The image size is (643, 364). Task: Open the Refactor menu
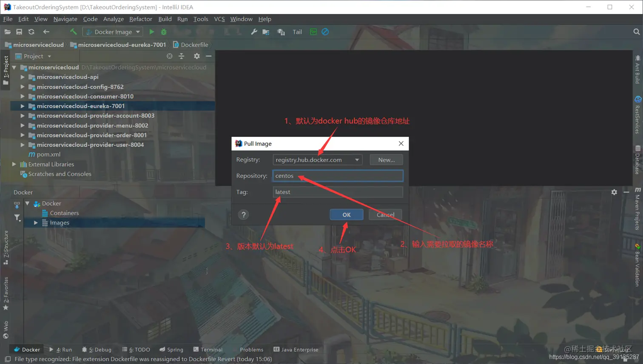(x=141, y=19)
